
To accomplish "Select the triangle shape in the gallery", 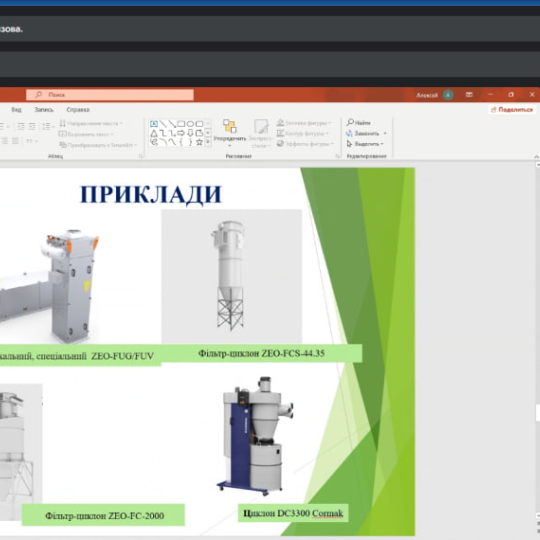I will [x=154, y=133].
